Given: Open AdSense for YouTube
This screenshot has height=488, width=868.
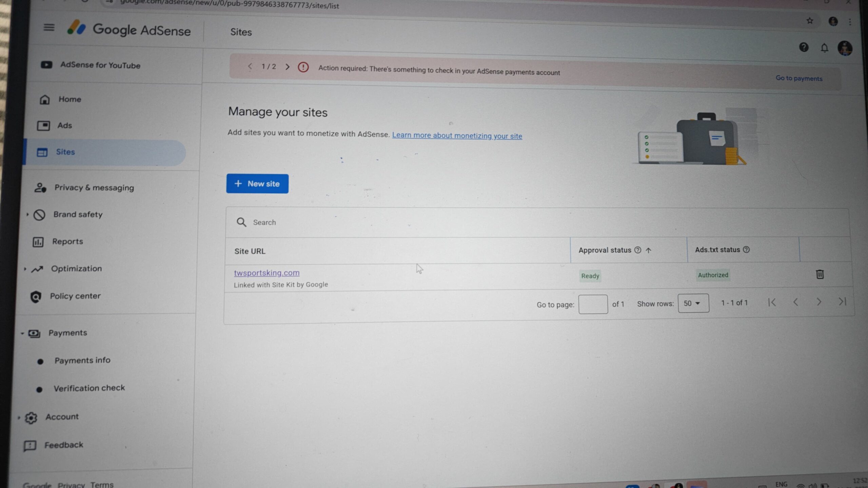Looking at the screenshot, I should [90, 65].
